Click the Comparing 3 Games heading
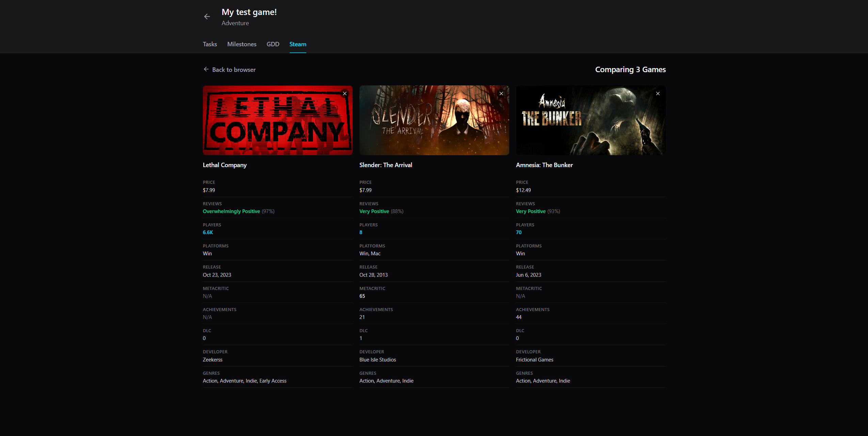 tap(630, 69)
